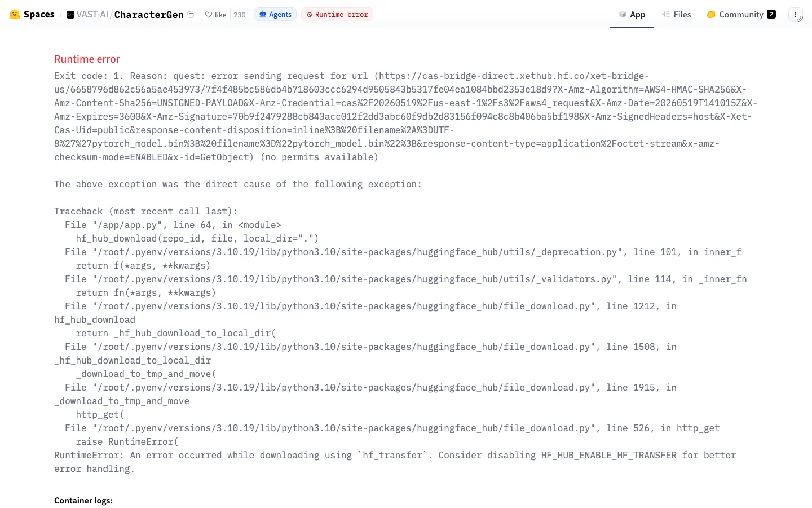Click the 'Container logs:' heading
Viewport: 812px width, 508px height.
pos(83,501)
